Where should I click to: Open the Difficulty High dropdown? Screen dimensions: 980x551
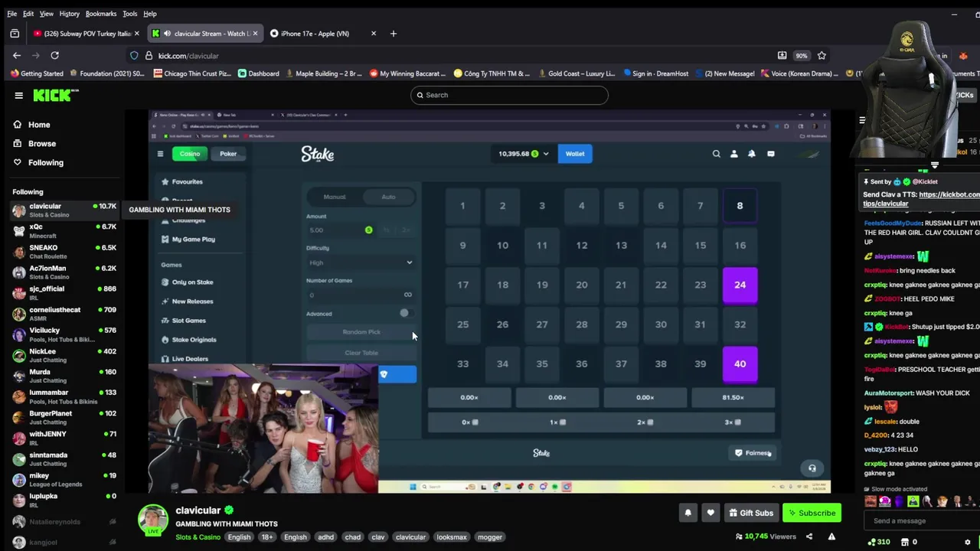click(361, 262)
